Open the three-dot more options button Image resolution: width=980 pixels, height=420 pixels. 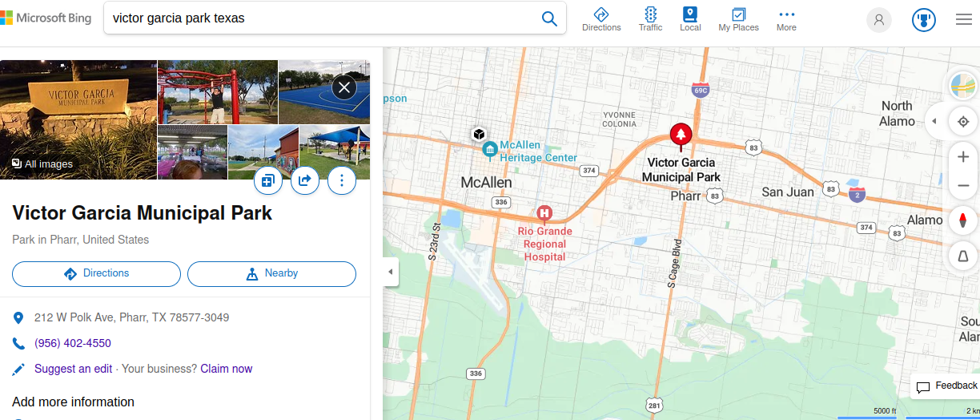coord(342,180)
